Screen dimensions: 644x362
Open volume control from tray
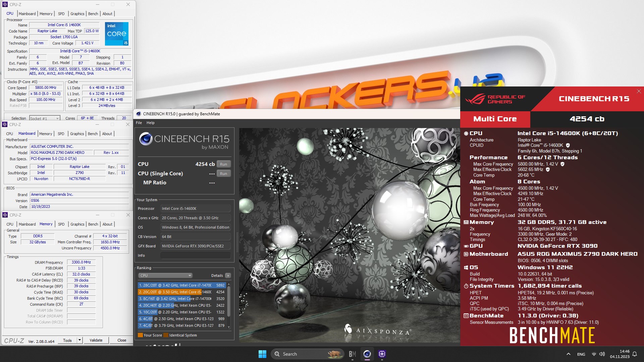[602, 354]
